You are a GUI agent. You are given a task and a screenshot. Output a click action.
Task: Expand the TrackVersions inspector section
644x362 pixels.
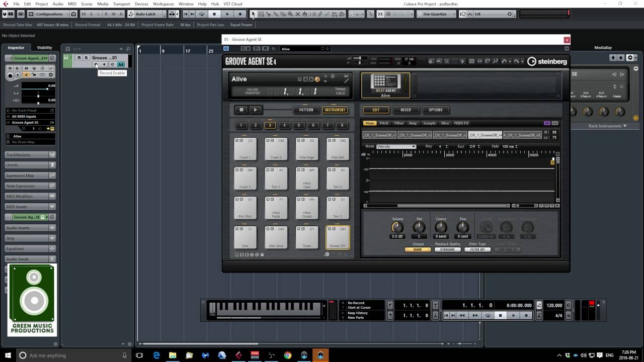point(30,155)
